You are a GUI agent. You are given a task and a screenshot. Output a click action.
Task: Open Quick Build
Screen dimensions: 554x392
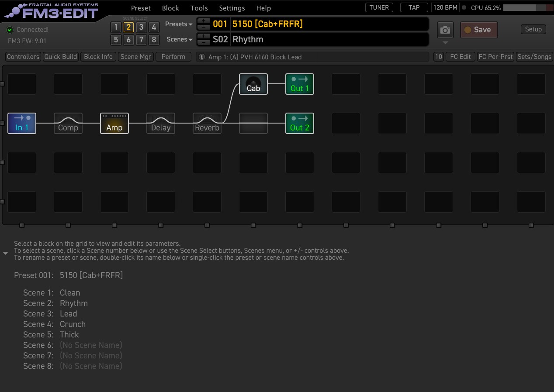(61, 57)
